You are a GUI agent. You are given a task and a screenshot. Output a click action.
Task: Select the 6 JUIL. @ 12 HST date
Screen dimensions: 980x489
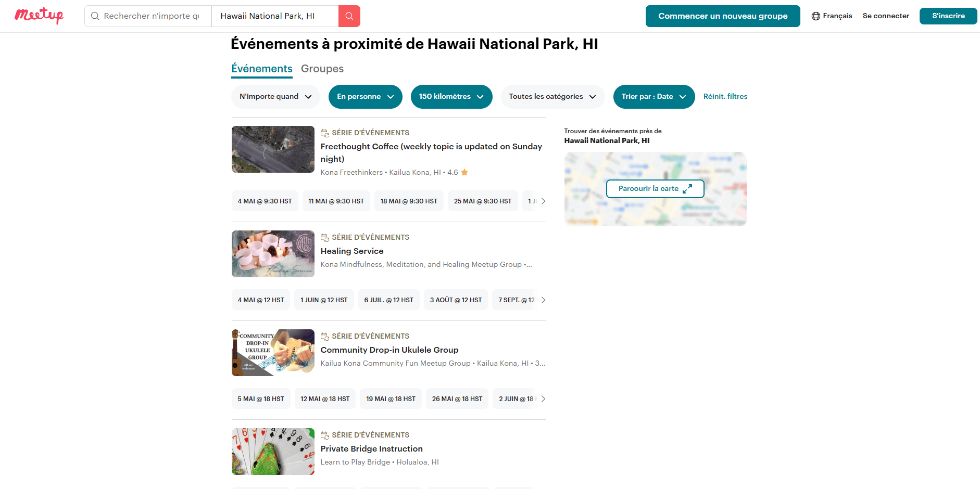pyautogui.click(x=389, y=300)
